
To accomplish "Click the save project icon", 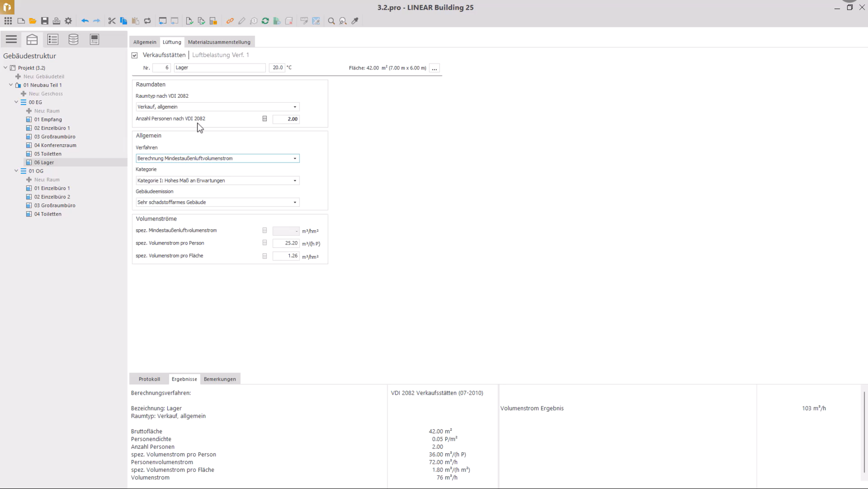I will pyautogui.click(x=44, y=21).
